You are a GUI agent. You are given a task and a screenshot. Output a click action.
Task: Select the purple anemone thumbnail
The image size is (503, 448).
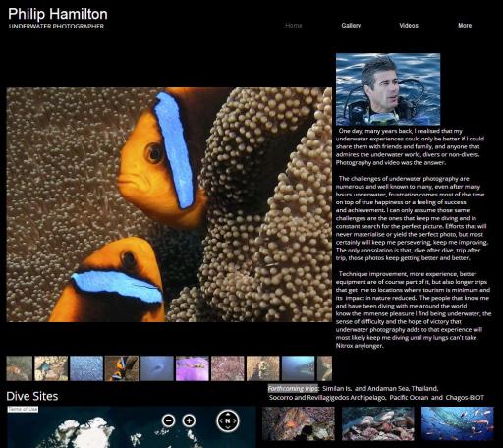(x=193, y=368)
